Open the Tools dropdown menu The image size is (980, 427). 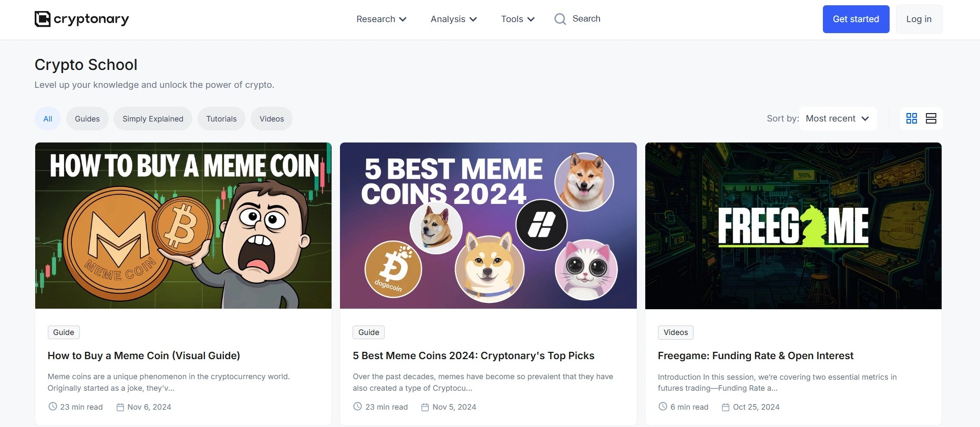coord(518,19)
